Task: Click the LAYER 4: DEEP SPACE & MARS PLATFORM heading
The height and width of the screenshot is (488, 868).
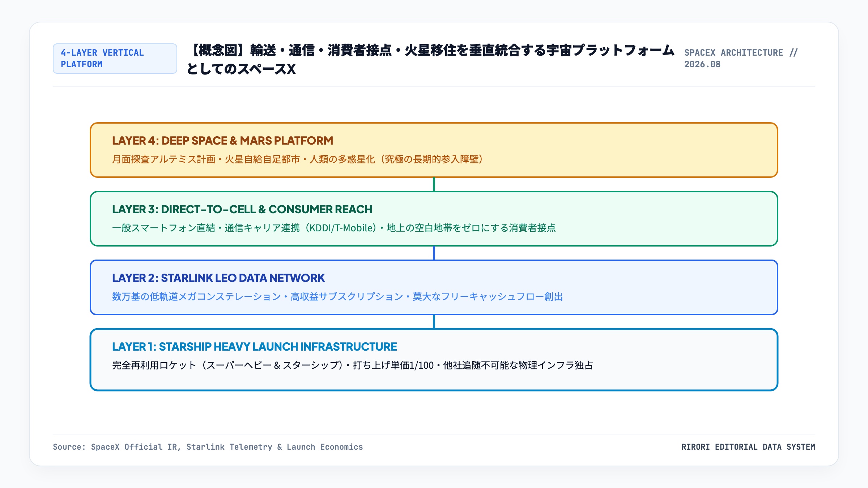Action: [x=222, y=141]
